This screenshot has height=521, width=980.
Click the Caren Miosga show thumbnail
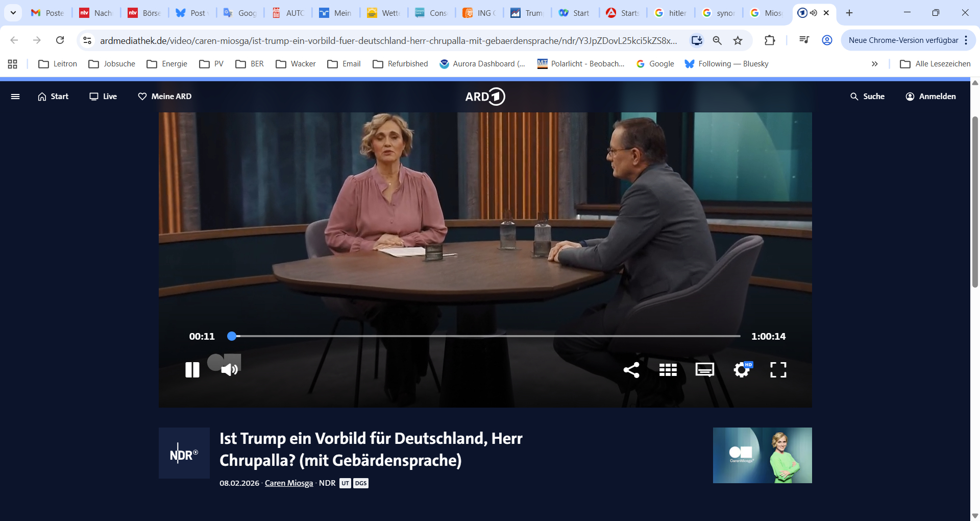[x=762, y=455]
